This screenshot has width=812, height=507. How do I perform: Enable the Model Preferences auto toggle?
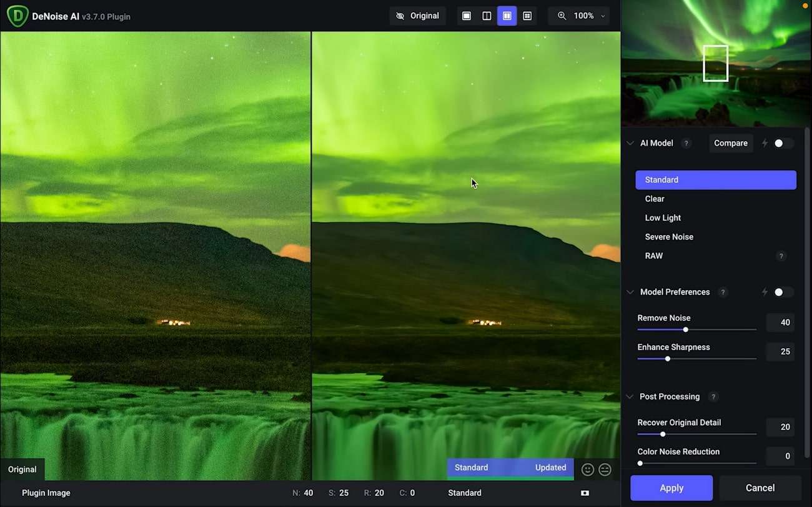(x=779, y=292)
